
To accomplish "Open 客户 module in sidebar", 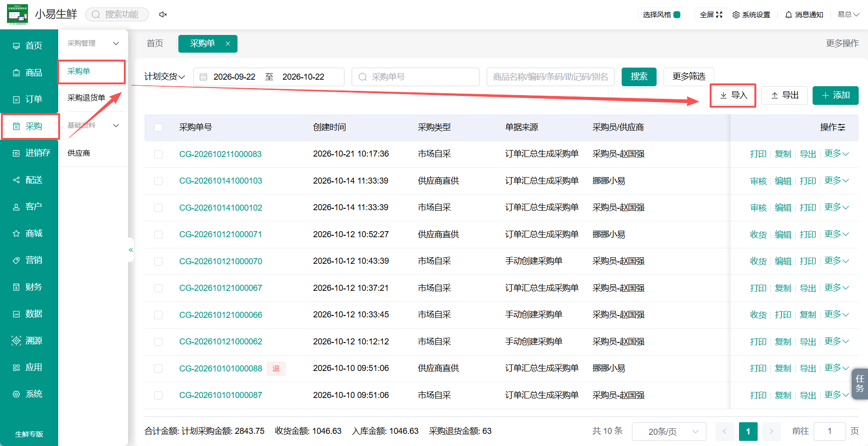I will click(29, 206).
